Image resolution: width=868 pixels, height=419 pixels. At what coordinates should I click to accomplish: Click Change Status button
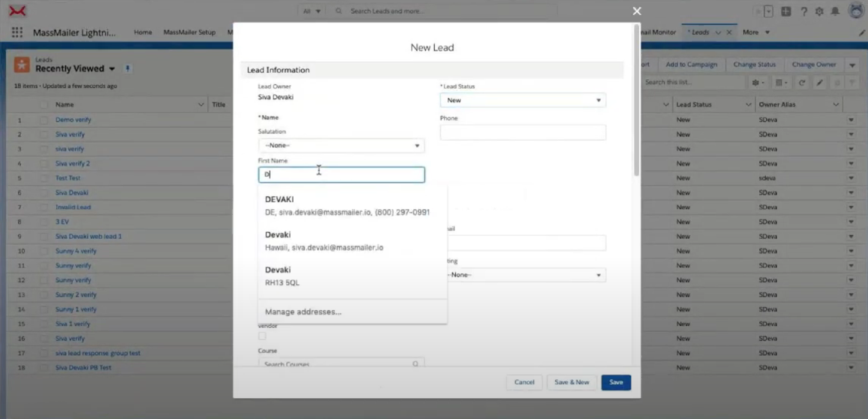click(755, 65)
